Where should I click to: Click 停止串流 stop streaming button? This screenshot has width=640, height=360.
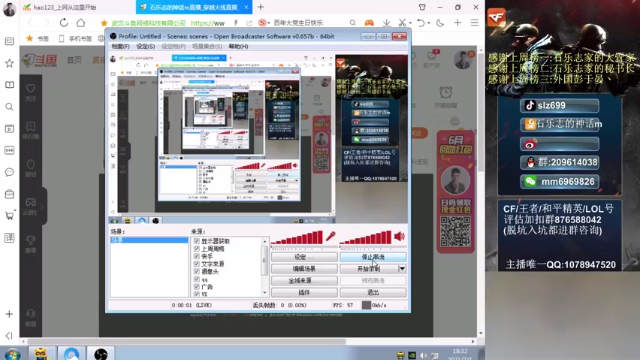pos(373,257)
